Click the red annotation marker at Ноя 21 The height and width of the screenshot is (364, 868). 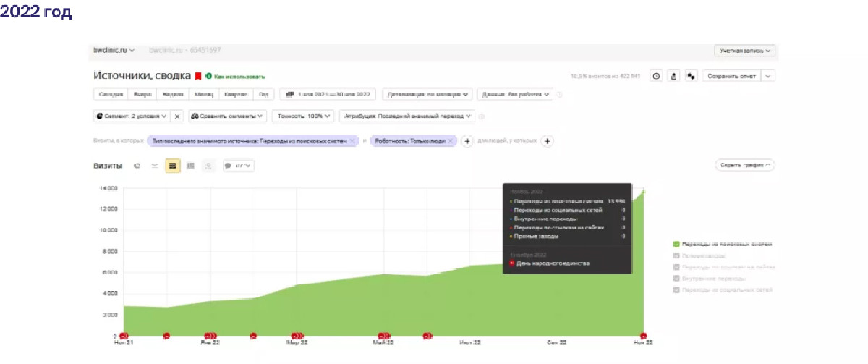[x=124, y=336]
